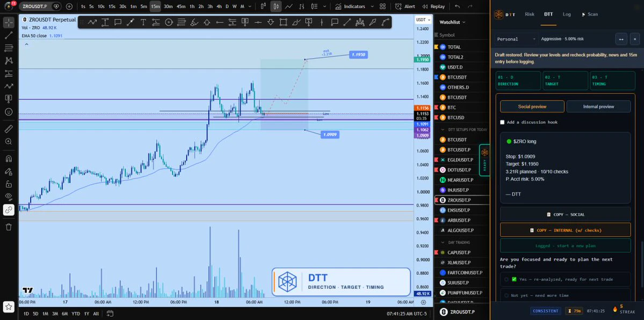Open favorites star toolbar button

click(9, 306)
